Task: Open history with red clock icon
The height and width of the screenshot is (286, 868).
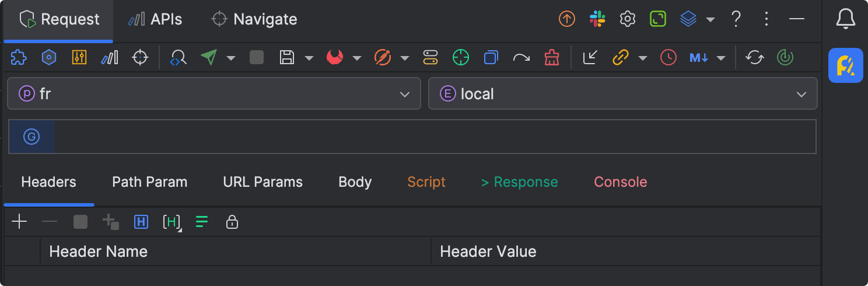Action: coord(668,57)
